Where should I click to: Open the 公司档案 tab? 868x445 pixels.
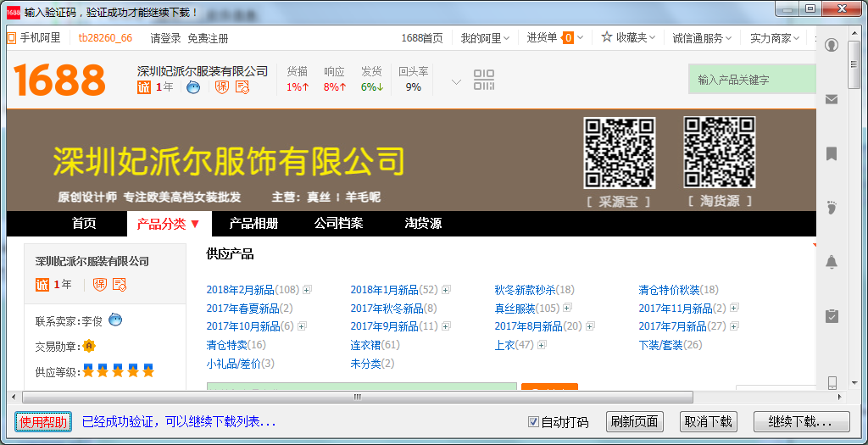(x=338, y=224)
